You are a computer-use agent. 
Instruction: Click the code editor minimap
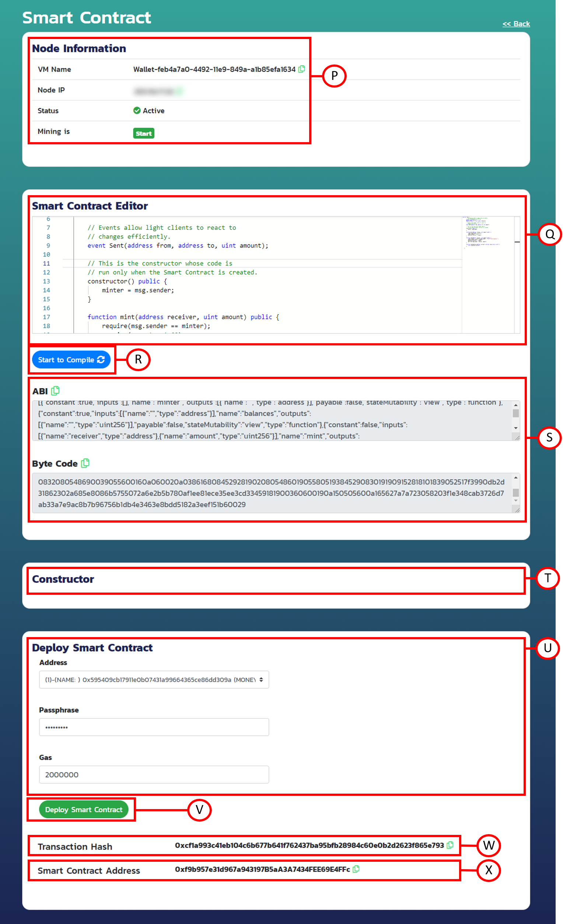click(x=487, y=274)
